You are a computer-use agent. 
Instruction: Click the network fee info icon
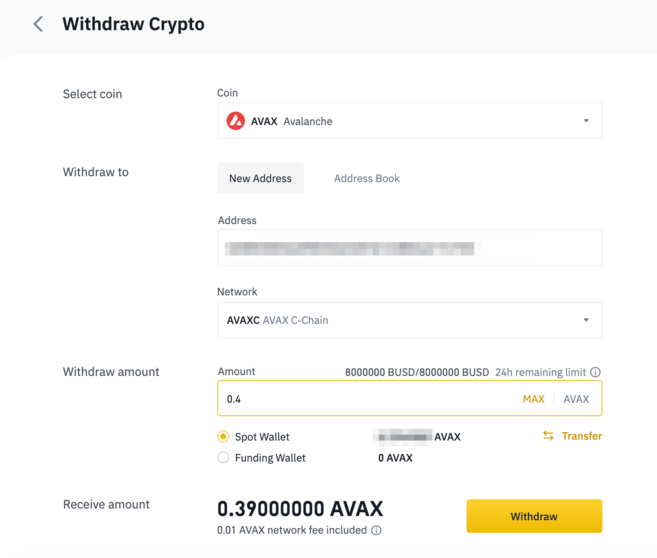coord(376,530)
